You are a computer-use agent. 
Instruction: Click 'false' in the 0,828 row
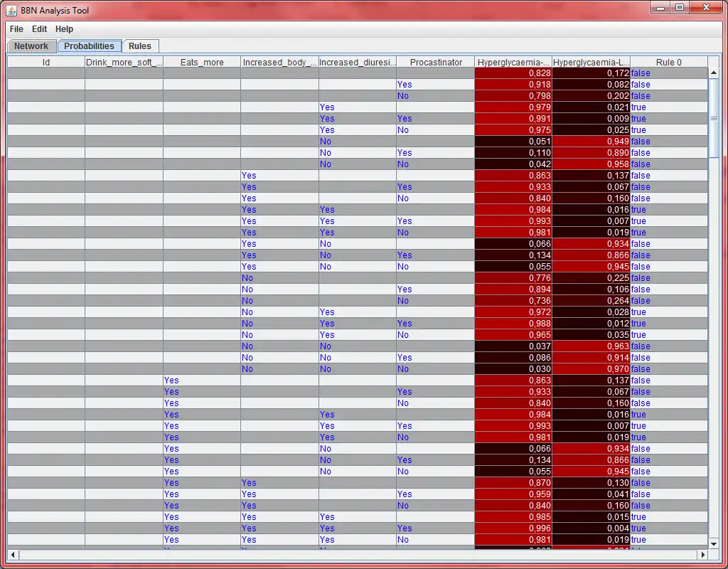pyautogui.click(x=641, y=73)
